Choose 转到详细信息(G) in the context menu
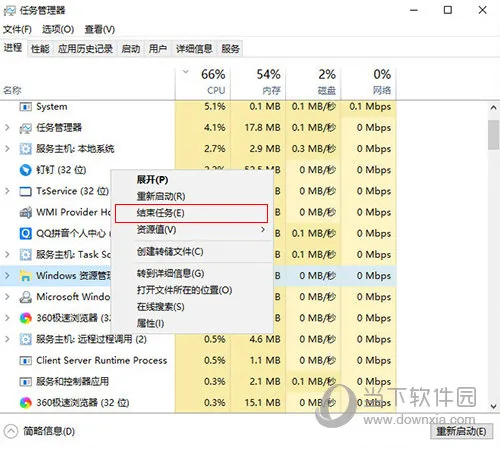500x449 pixels. [192, 274]
